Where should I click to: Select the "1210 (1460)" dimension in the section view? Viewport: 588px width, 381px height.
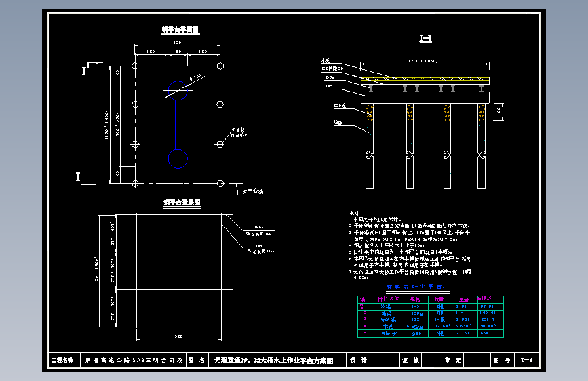(423, 61)
